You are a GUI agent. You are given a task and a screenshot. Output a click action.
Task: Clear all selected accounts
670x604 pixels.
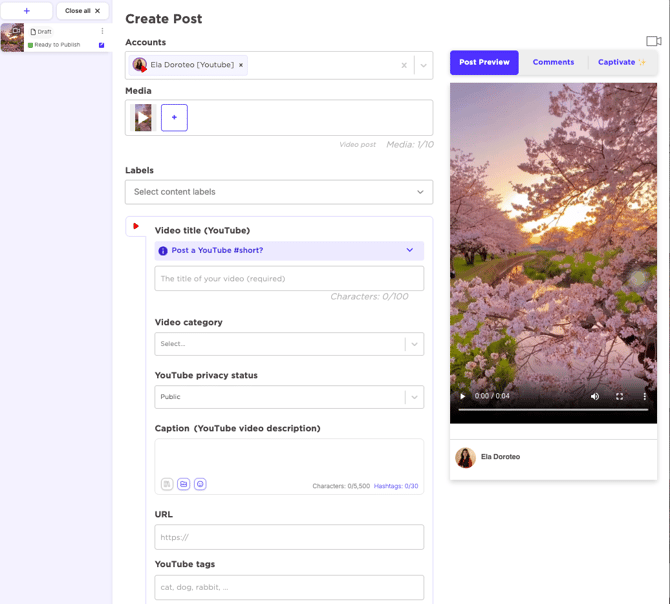[404, 65]
